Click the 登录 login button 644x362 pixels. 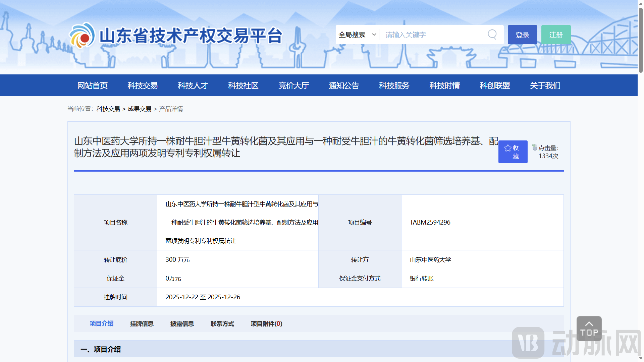[522, 34]
